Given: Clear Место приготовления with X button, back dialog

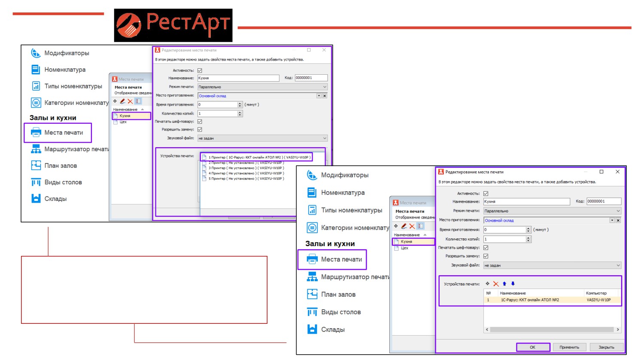Looking at the screenshot, I should coord(325,96).
